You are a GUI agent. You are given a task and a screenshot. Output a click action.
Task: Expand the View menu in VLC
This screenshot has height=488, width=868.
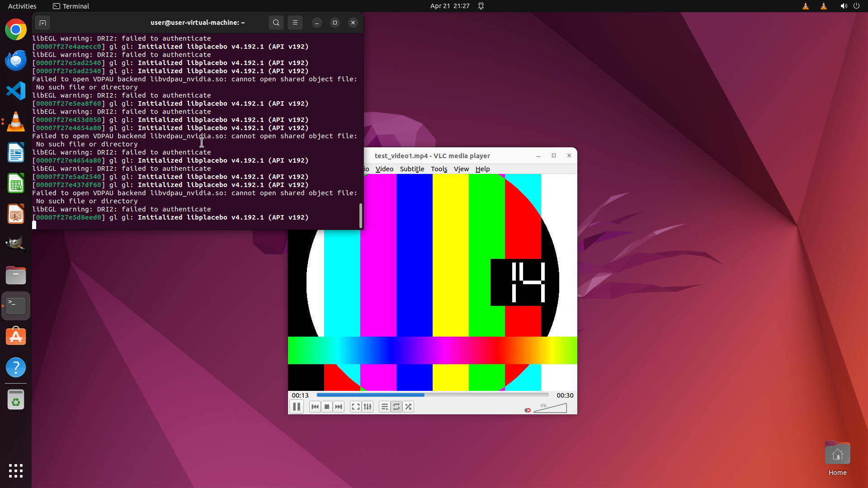click(461, 169)
